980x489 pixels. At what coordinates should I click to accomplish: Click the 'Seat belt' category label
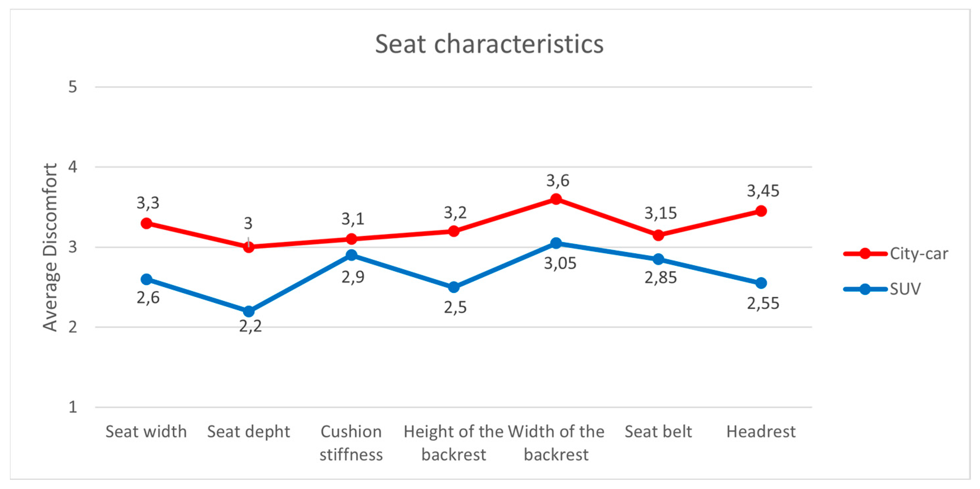(658, 432)
